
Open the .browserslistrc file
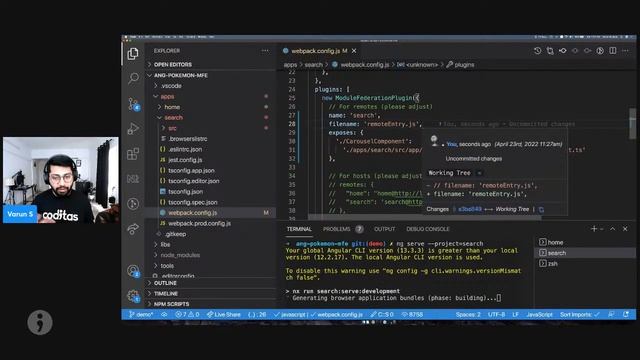point(211,139)
